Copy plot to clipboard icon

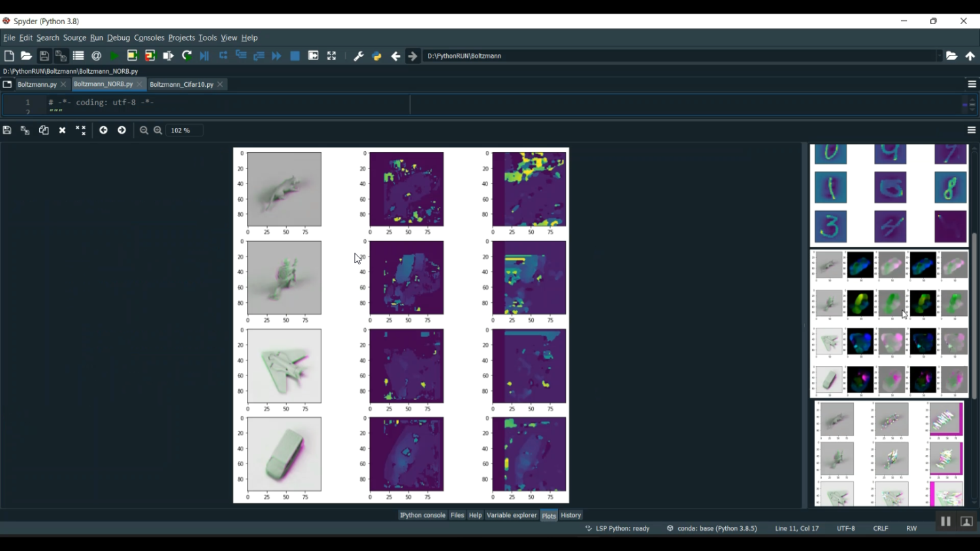pos(44,131)
